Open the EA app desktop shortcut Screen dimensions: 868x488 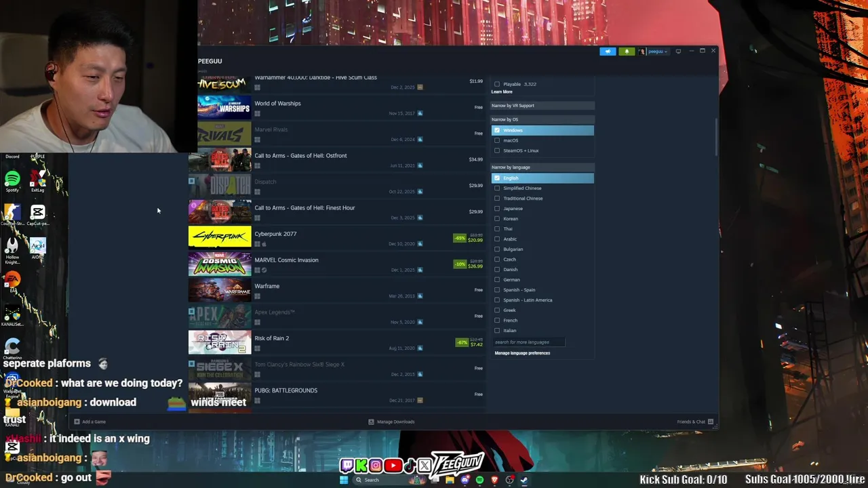pyautogui.click(x=12, y=281)
